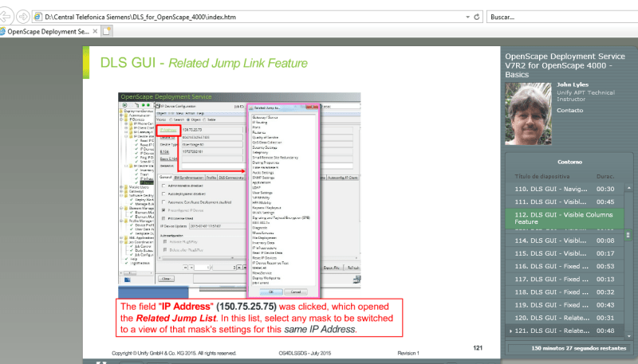The image size is (638, 364).
Task: Refresh the page with the reload icon
Action: pos(477,17)
